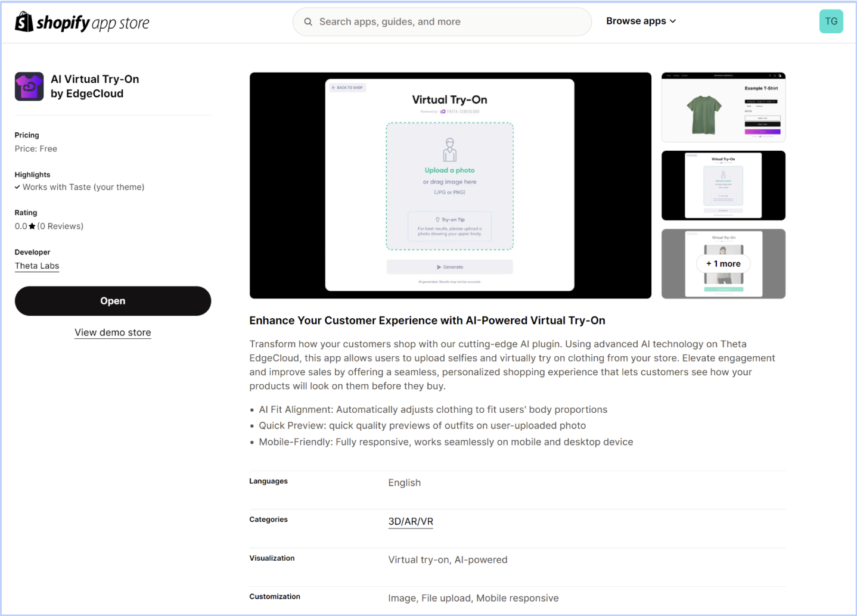Click the AI Virtual Try-On by EdgeCloud title
Screen dimensions: 857x616
(95, 86)
